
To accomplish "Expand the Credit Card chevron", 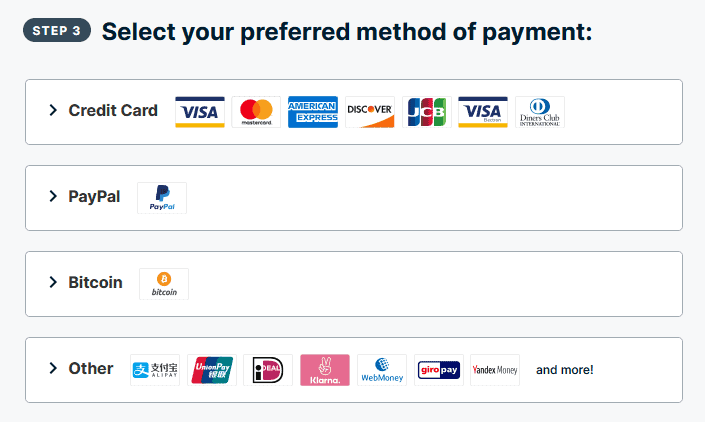I will pos(53,111).
